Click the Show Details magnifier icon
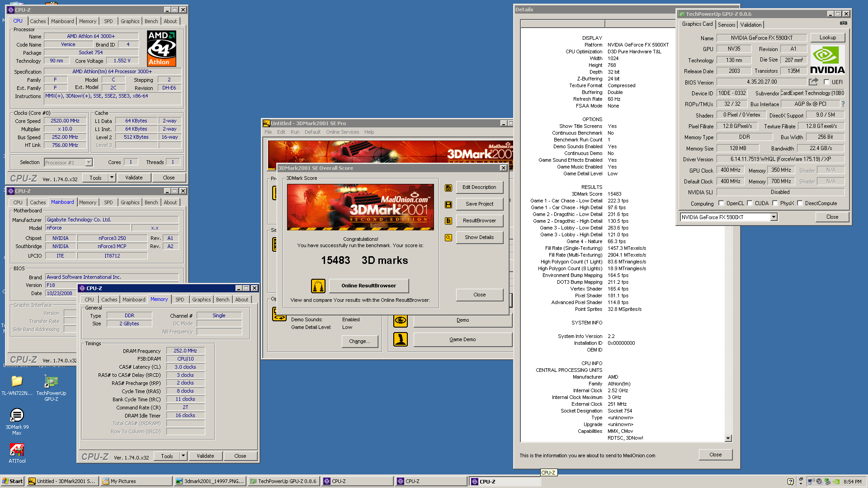The width and height of the screenshot is (868, 488). 448,238
